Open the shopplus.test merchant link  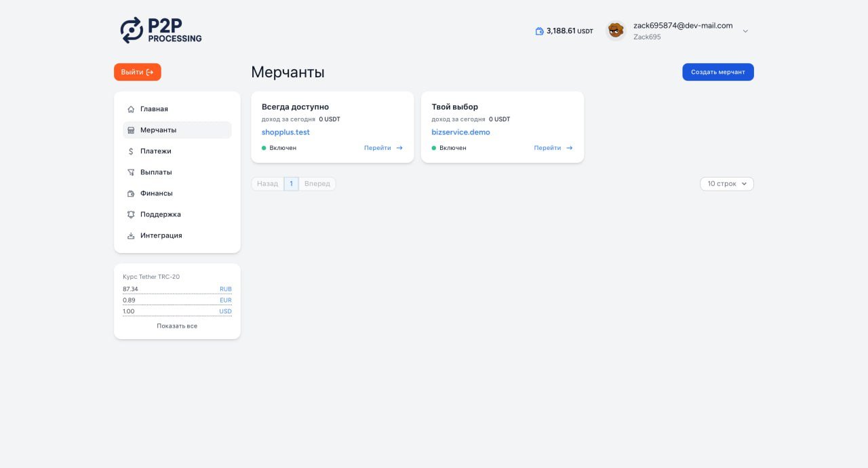pos(285,132)
